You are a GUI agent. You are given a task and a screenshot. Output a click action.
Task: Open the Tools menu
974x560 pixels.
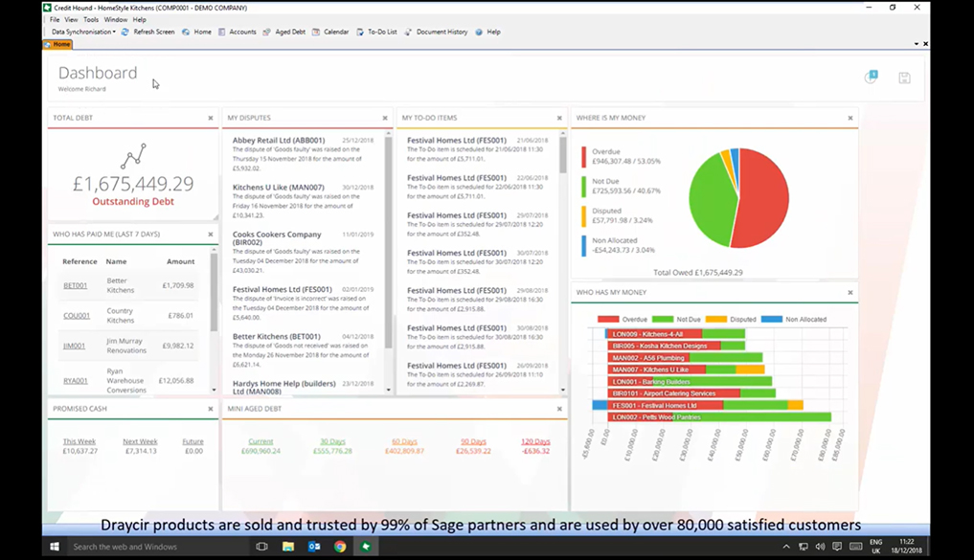91,20
